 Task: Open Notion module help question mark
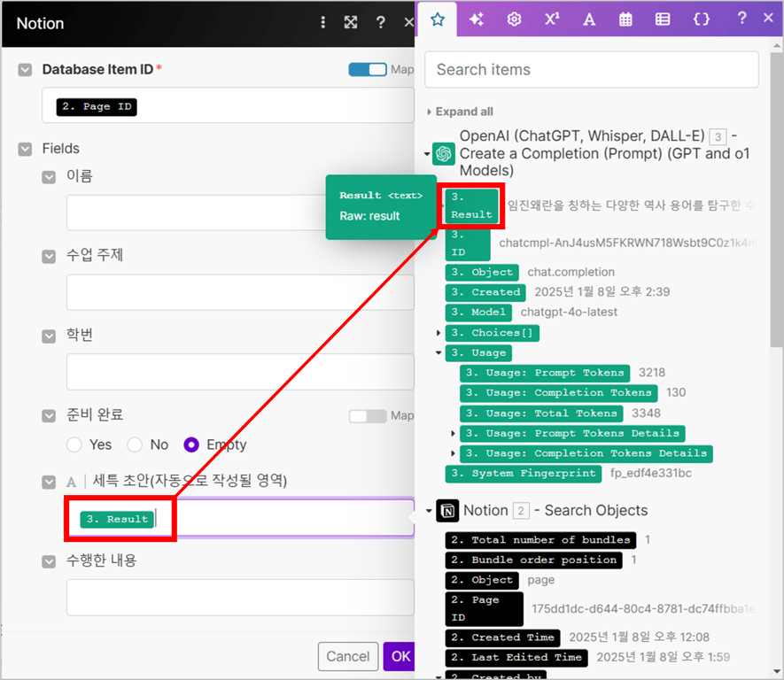coord(381,22)
